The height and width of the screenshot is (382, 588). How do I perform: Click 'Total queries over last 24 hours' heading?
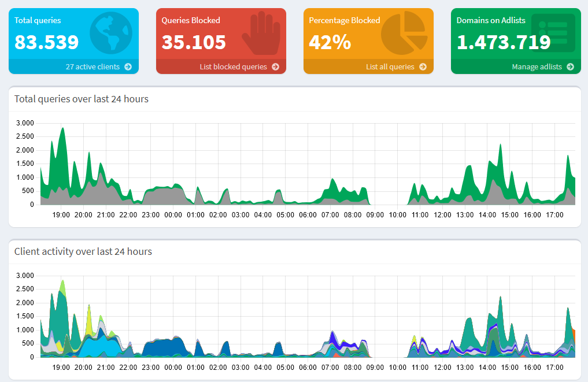pos(82,99)
